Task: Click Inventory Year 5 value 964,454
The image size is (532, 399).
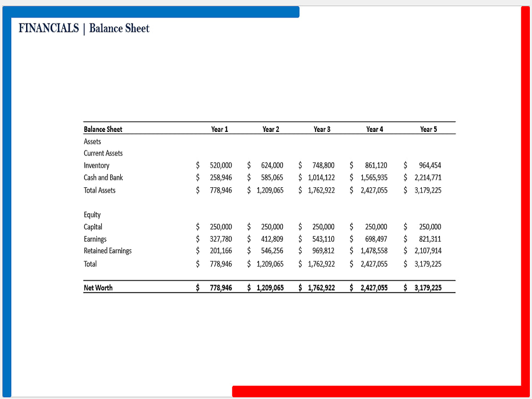Action: point(430,165)
